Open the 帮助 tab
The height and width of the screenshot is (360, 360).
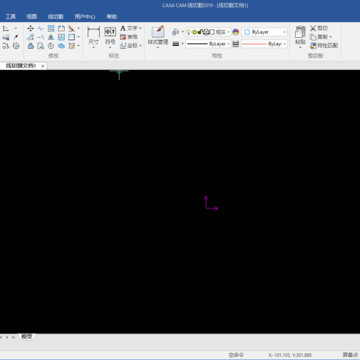pos(112,17)
